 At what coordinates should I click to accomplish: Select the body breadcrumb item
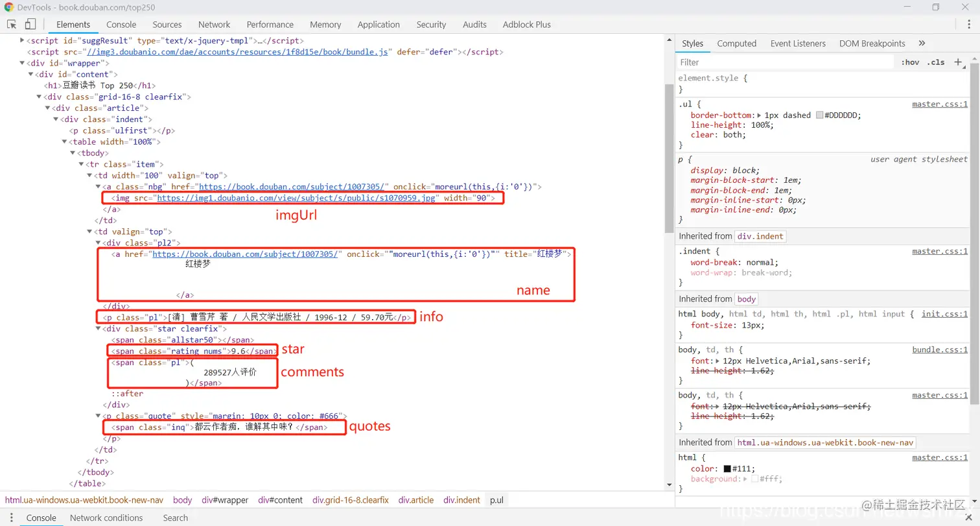click(183, 500)
